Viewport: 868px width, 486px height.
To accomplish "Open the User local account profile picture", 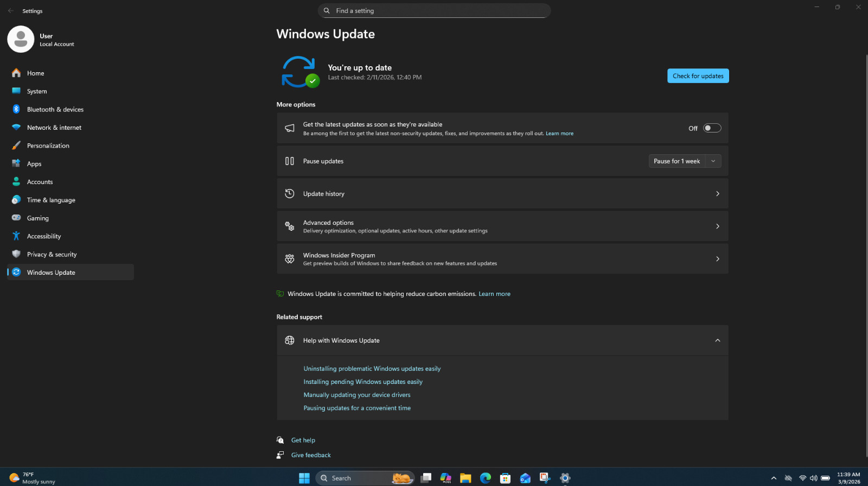I will (21, 39).
